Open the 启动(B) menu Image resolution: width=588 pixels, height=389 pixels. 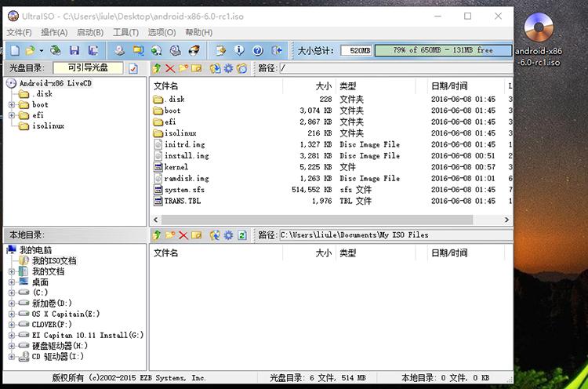(89, 32)
